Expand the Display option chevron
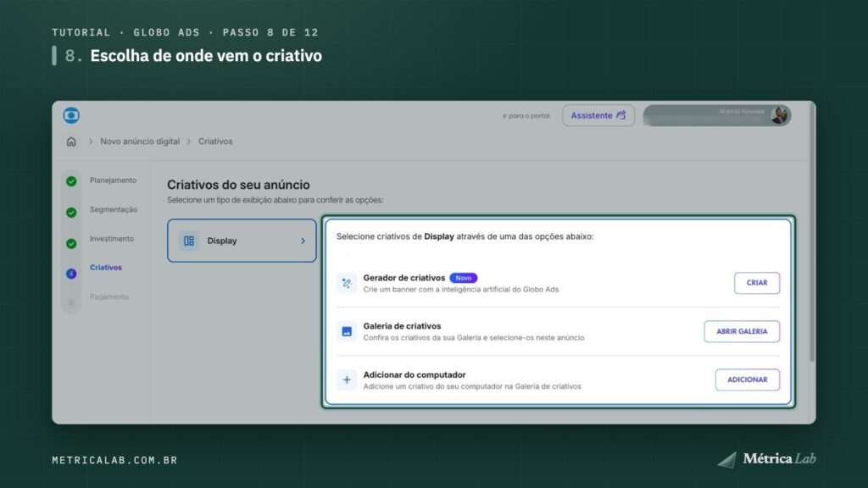The image size is (868, 488). [303, 241]
